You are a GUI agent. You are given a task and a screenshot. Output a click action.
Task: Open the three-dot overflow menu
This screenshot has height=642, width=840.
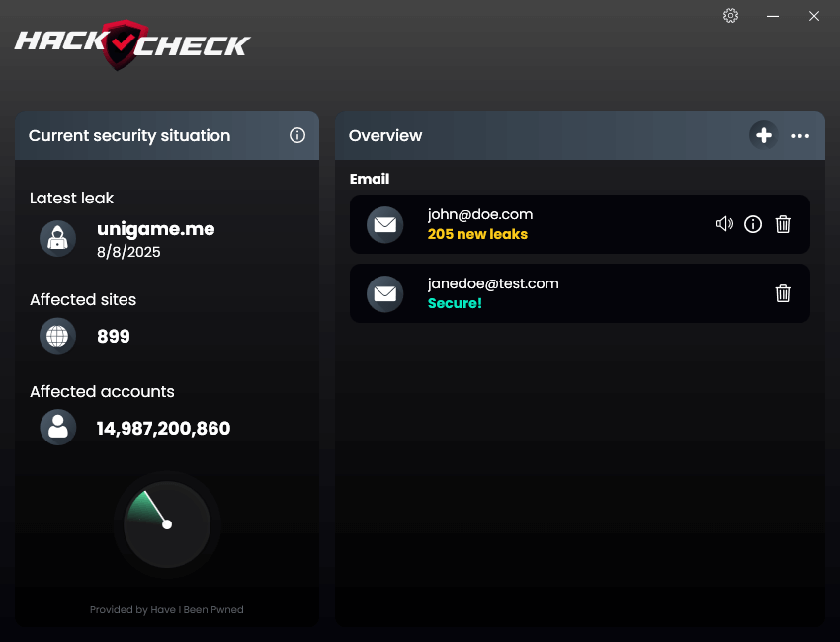pos(800,135)
